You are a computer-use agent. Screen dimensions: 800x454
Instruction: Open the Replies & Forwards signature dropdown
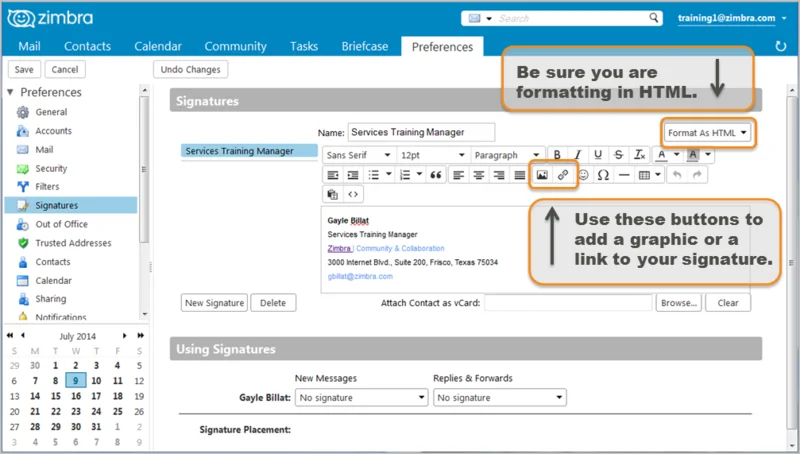coord(500,397)
